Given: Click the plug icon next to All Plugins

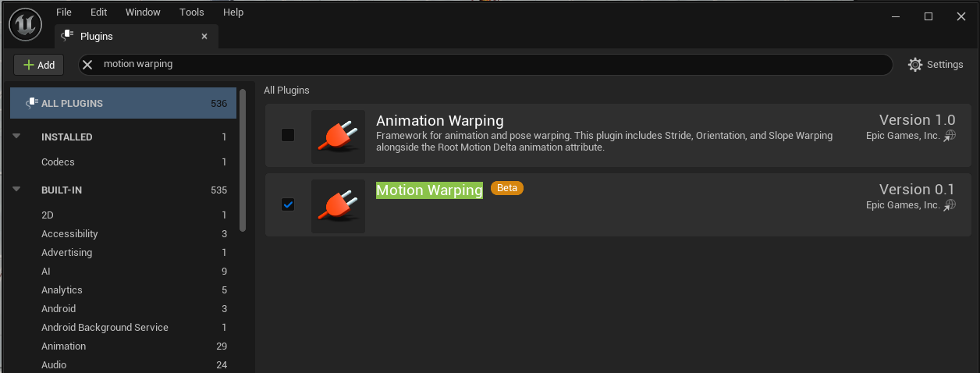Looking at the screenshot, I should coord(32,103).
